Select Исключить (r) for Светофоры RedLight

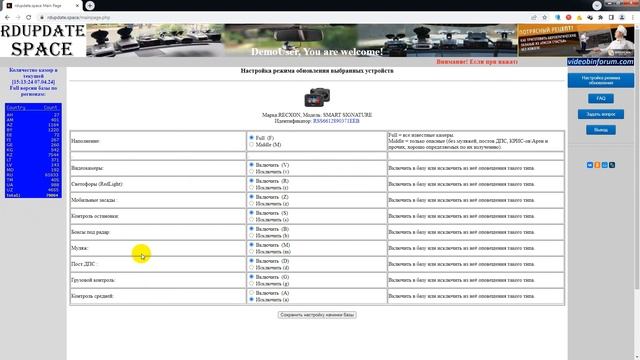click(x=251, y=187)
